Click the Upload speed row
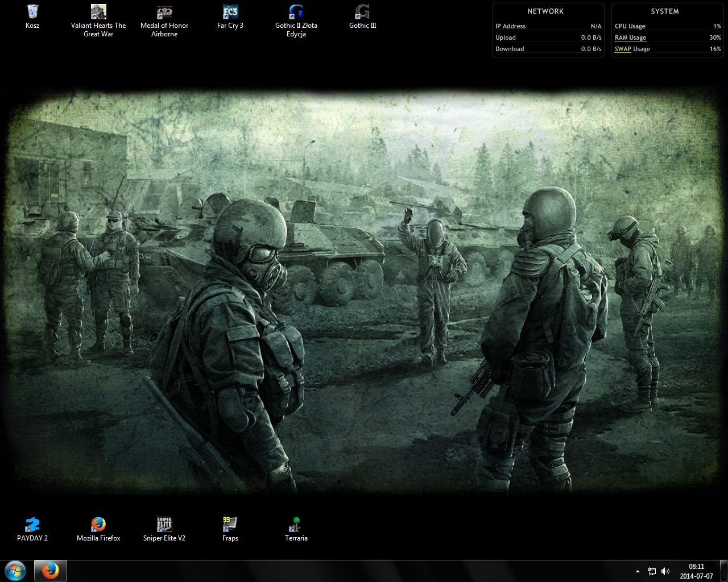 point(548,38)
